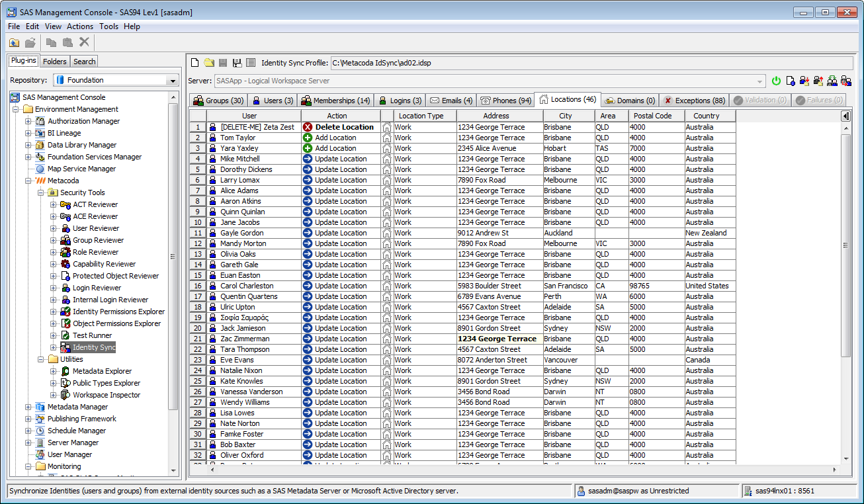This screenshot has height=504, width=864.
Task: Open the Repository Foundation dropdown
Action: 173,80
